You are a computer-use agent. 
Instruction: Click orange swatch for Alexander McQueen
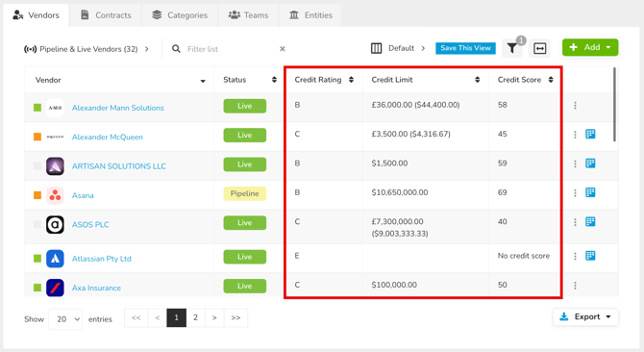click(37, 137)
